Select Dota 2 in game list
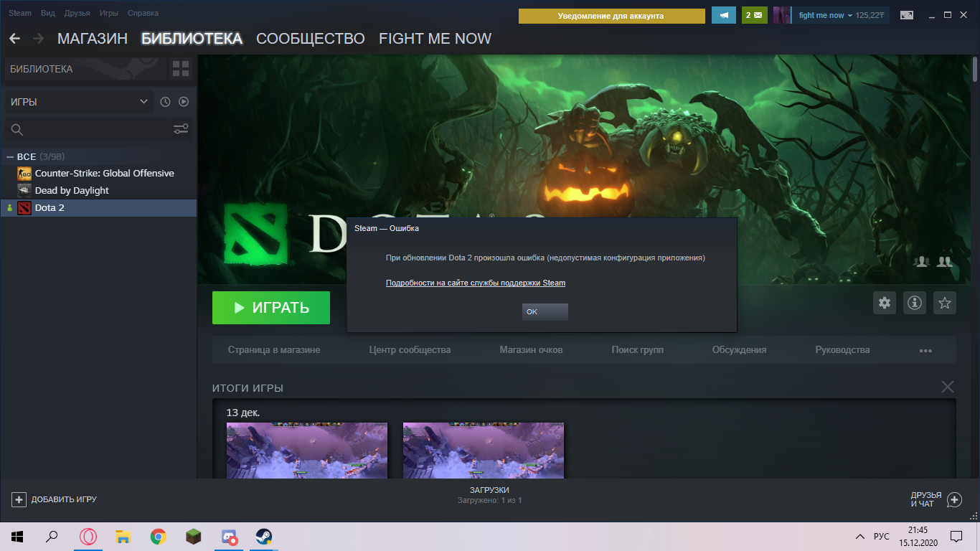The height and width of the screenshot is (551, 980). point(98,208)
